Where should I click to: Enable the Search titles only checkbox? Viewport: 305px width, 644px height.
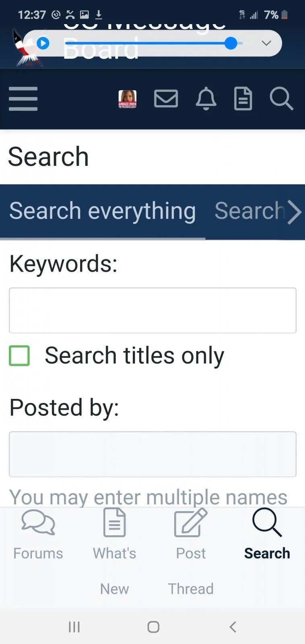tap(19, 356)
